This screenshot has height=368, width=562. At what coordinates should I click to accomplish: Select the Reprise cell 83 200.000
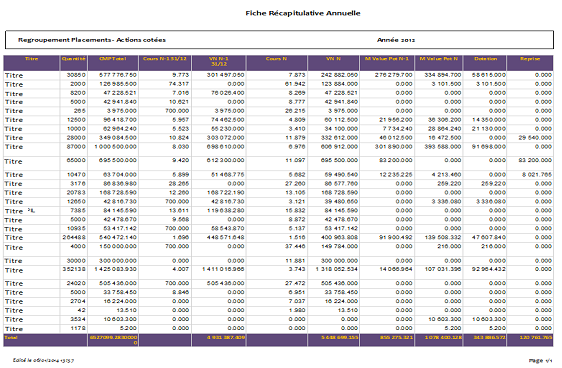[535, 160]
